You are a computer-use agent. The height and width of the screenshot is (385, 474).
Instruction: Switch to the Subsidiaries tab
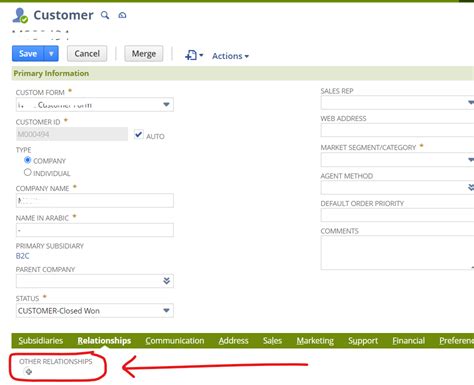pyautogui.click(x=41, y=341)
